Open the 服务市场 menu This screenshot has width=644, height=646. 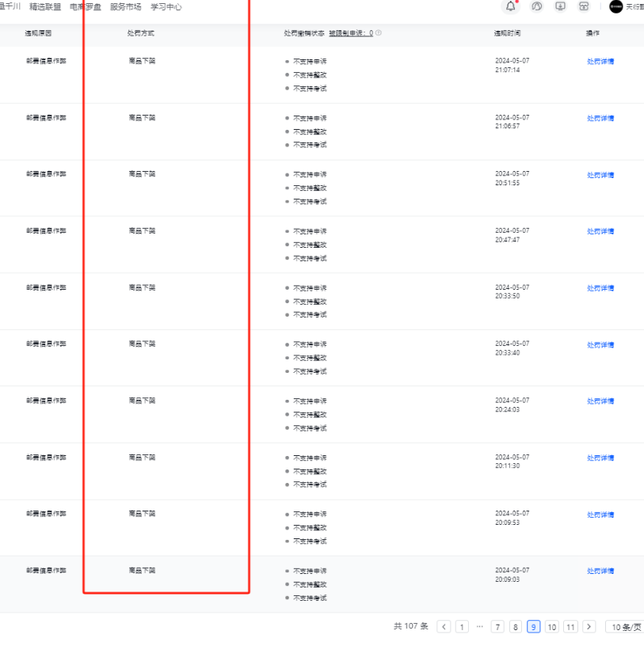point(126,6)
